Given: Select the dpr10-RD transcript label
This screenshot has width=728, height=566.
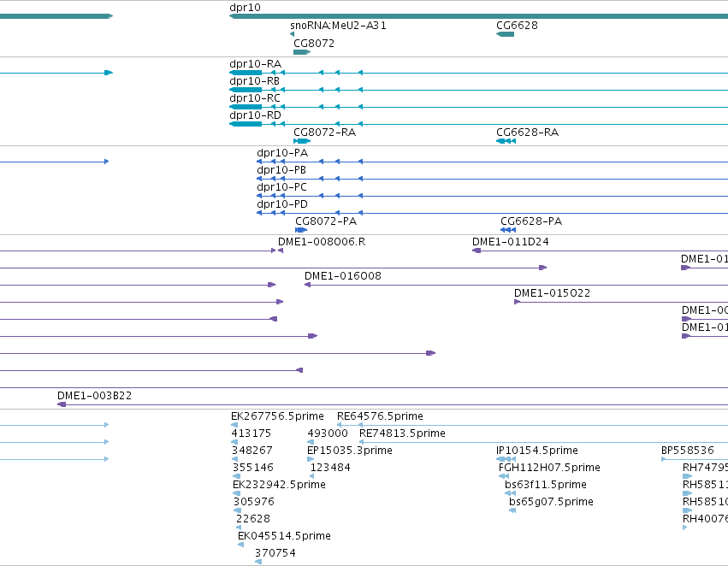Looking at the screenshot, I should click(x=255, y=115).
